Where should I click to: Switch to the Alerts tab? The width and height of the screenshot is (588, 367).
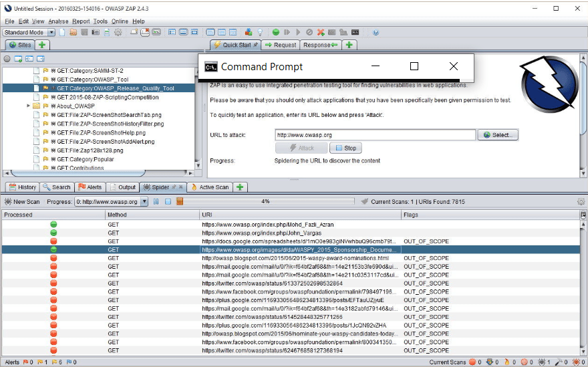(x=90, y=187)
